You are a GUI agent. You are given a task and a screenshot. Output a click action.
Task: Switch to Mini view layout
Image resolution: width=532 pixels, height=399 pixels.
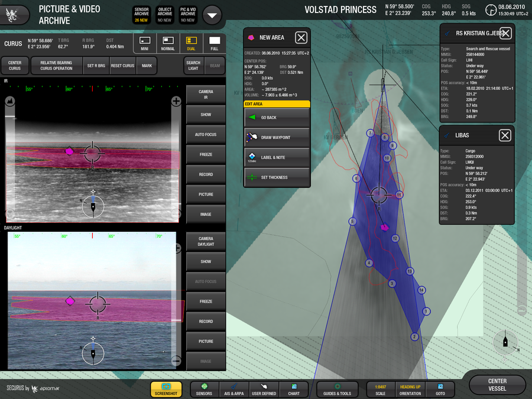[145, 43]
